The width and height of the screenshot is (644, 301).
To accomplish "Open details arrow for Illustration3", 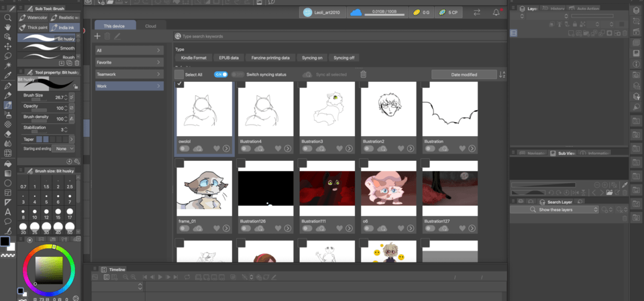I will point(349,149).
